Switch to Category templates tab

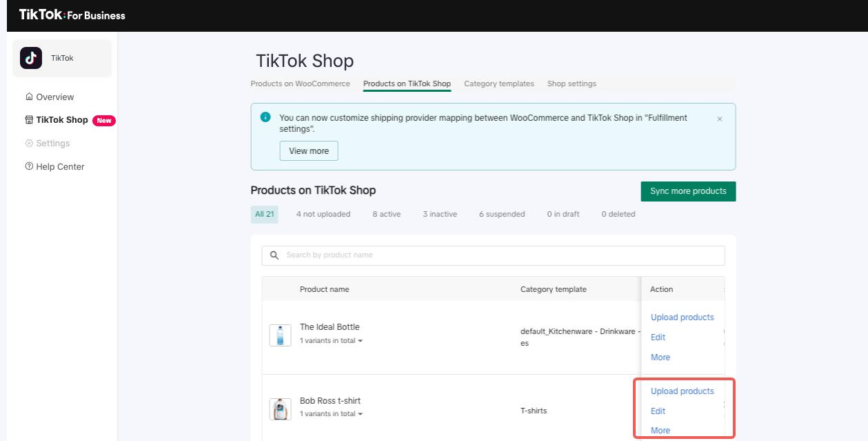499,84
